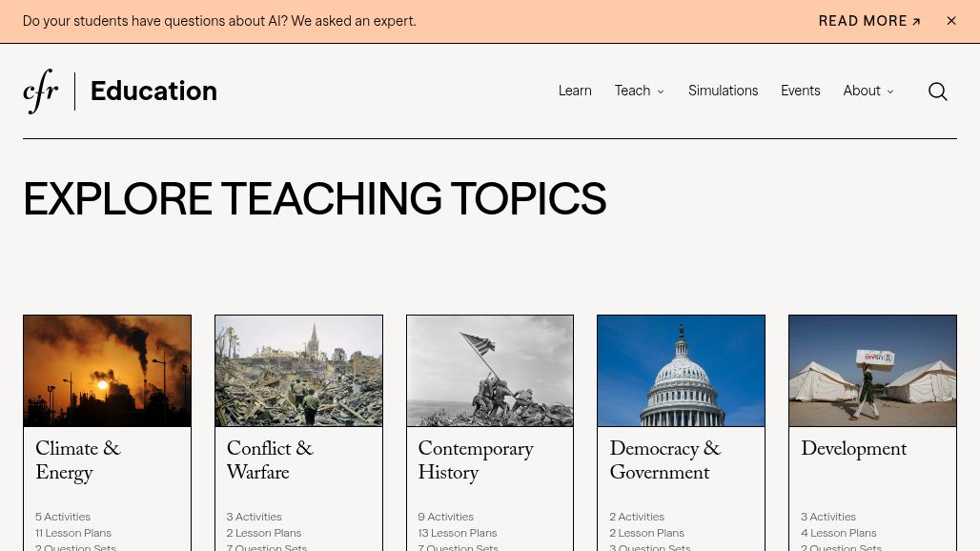980x551 pixels.
Task: Select the Democracy & Government topic title
Action: [x=665, y=460]
